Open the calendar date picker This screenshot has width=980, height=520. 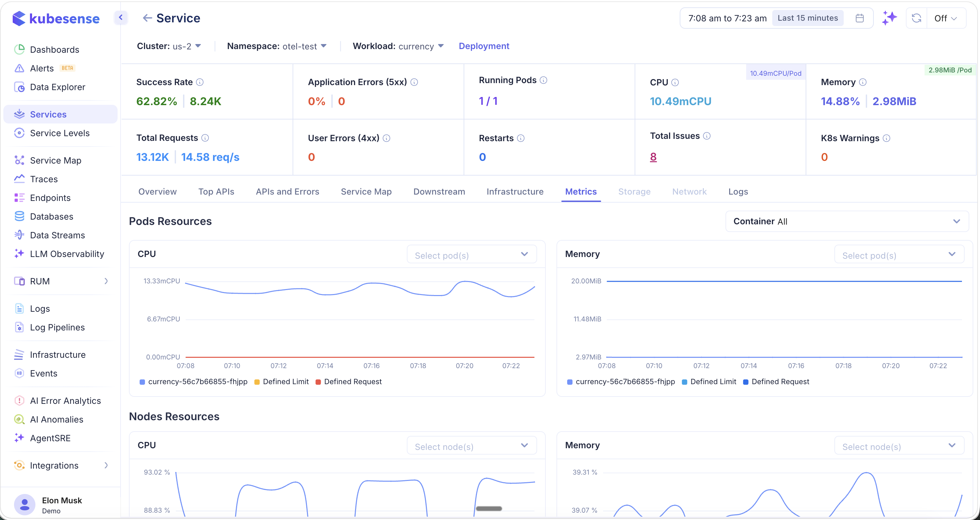[860, 18]
